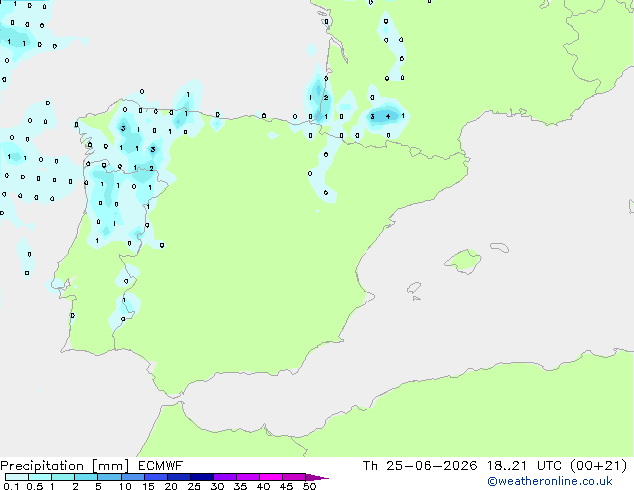Click the forecast date Th 25-06-2026 text
Image resolution: width=634 pixels, height=490 pixels.
pos(420,466)
